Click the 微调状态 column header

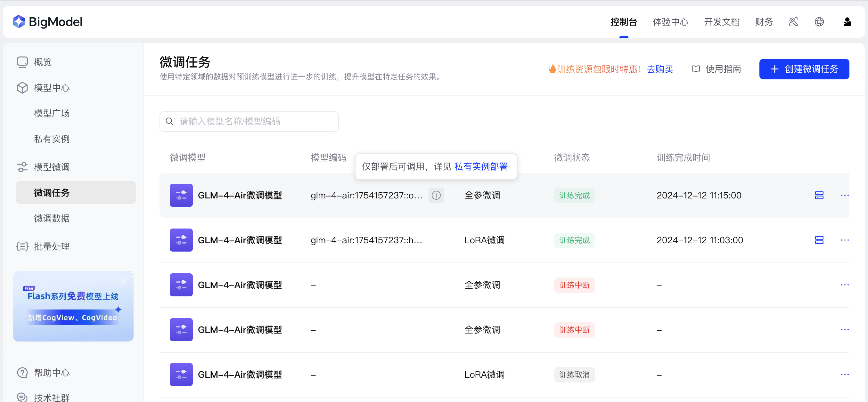click(572, 157)
